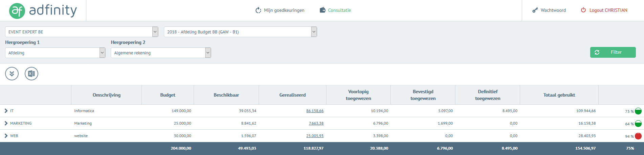Click the red status indicator for WEB
The image size is (644, 155).
pyautogui.click(x=638, y=136)
